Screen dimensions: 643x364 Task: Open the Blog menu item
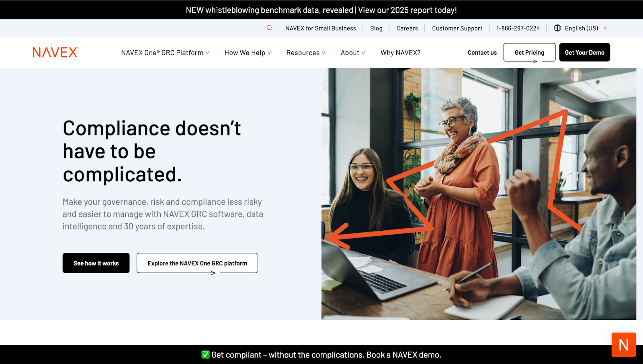click(376, 28)
